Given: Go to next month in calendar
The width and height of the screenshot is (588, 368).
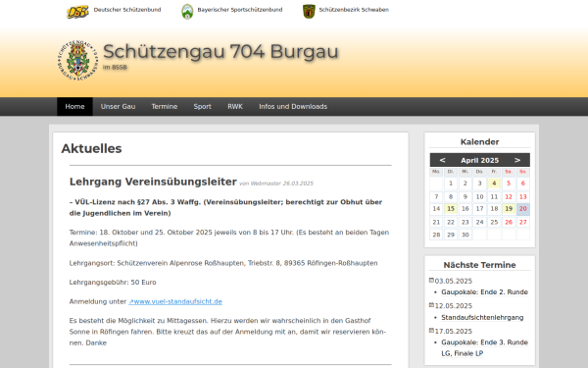Looking at the screenshot, I should 517,160.
